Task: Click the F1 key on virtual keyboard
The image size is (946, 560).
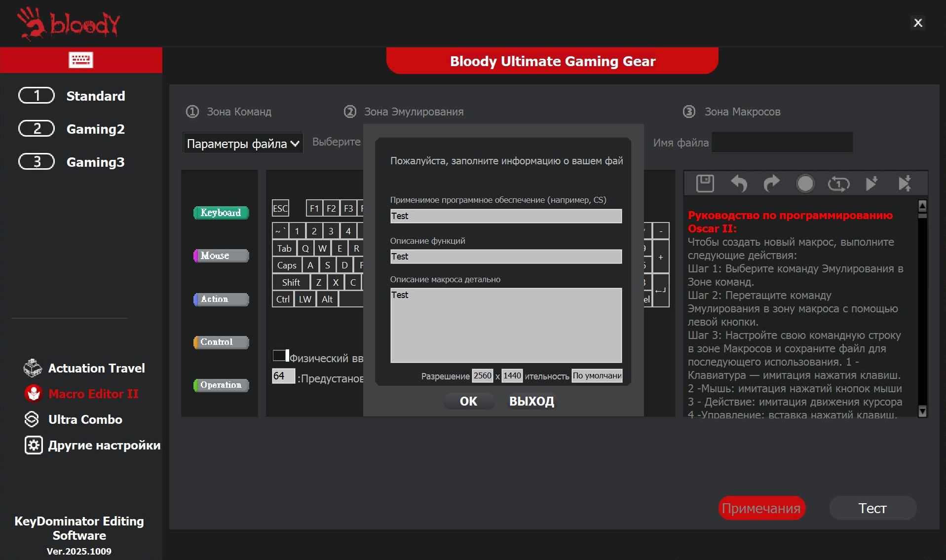Action: pyautogui.click(x=314, y=208)
